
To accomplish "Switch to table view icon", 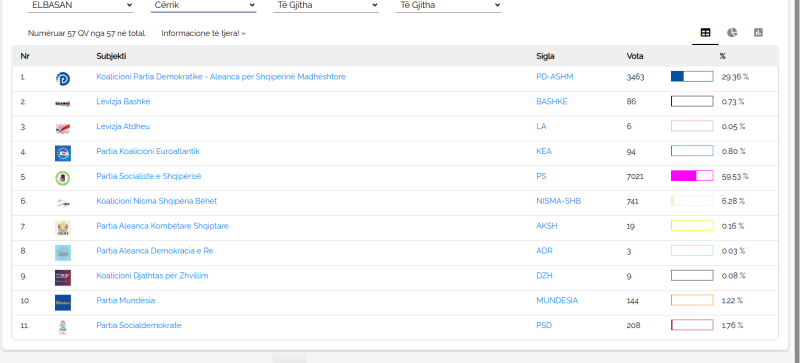I will coord(705,33).
